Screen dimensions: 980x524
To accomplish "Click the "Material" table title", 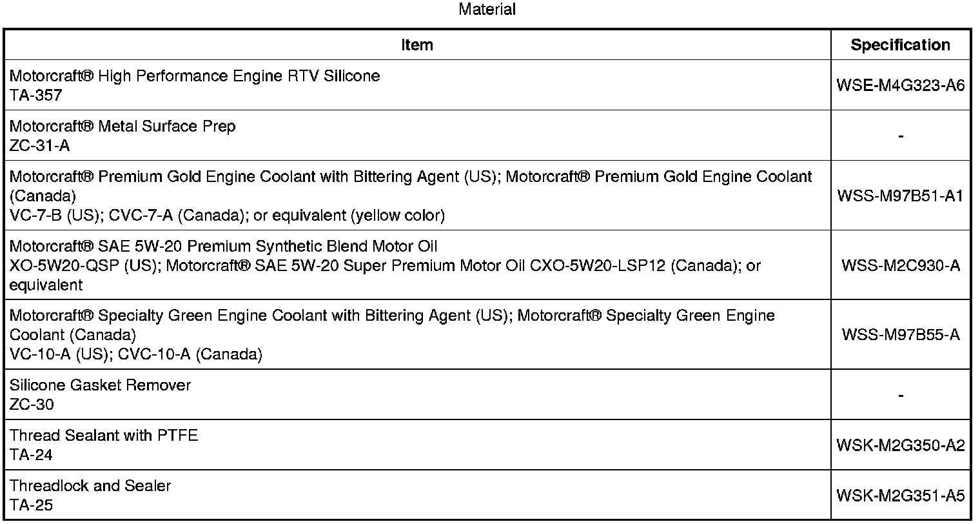I will (x=487, y=10).
